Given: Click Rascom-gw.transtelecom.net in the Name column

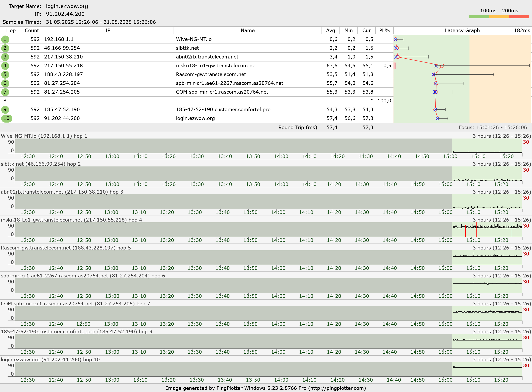Looking at the screenshot, I should [211, 74].
